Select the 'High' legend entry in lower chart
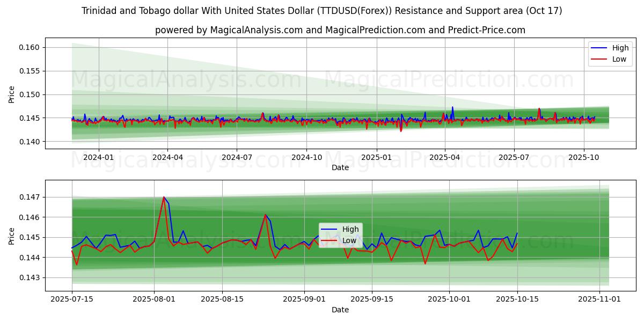The width and height of the screenshot is (644, 322). click(x=351, y=229)
